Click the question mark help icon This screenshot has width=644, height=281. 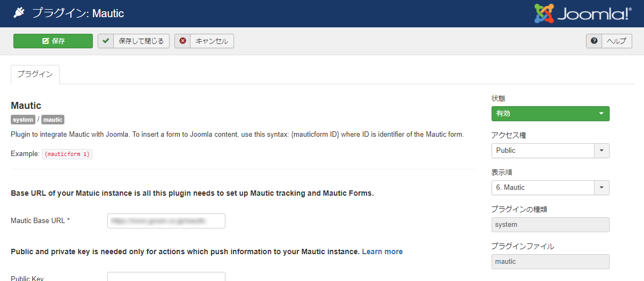pos(594,41)
